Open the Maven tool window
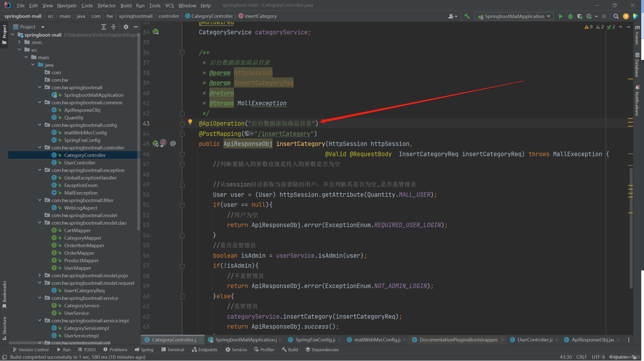 (637, 35)
